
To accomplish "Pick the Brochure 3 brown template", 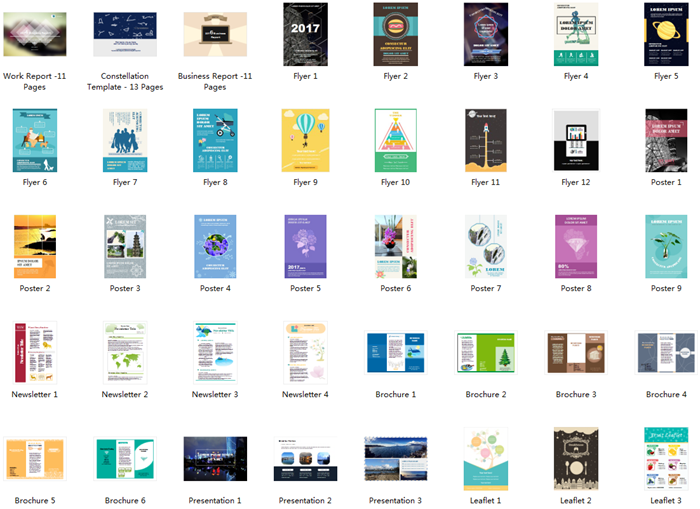I will (x=576, y=352).
